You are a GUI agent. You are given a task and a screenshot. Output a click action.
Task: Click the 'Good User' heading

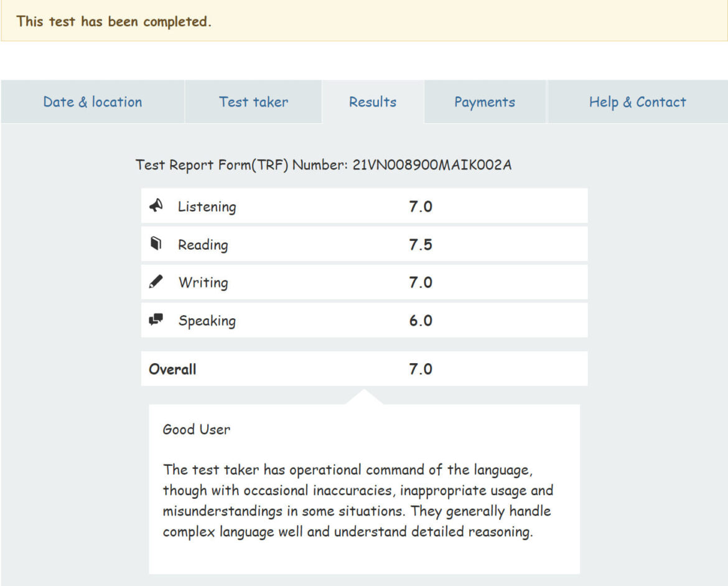pyautogui.click(x=196, y=429)
